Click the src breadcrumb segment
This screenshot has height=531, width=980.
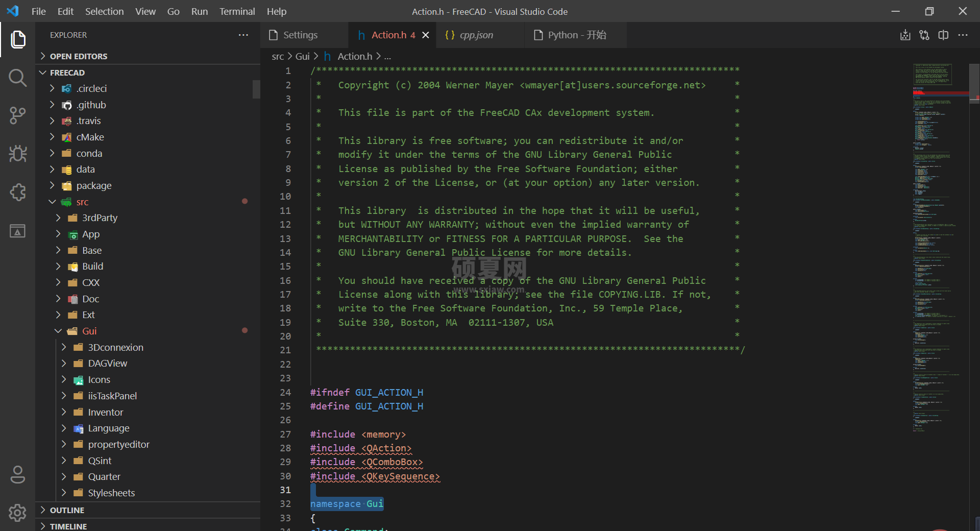pos(278,56)
